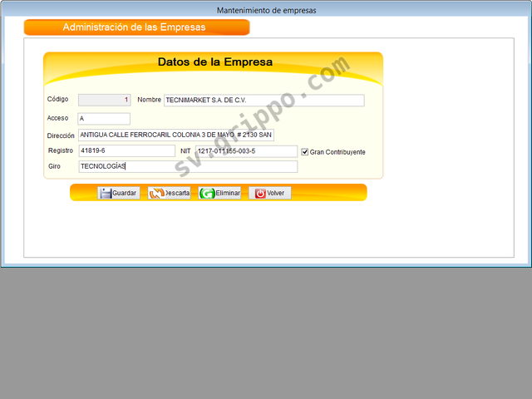Go back using the Volver label
This screenshot has height=399, width=532.
point(275,193)
